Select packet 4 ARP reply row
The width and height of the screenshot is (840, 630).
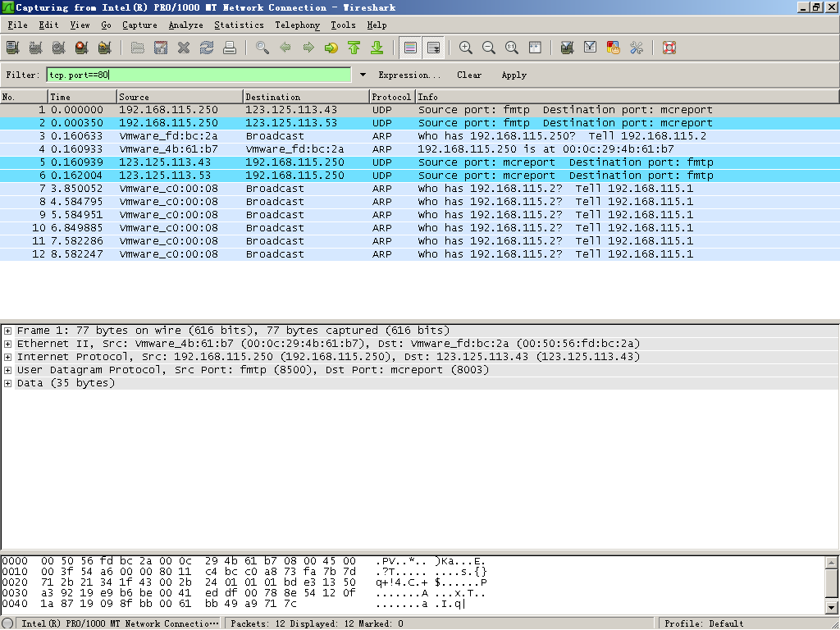(420, 149)
